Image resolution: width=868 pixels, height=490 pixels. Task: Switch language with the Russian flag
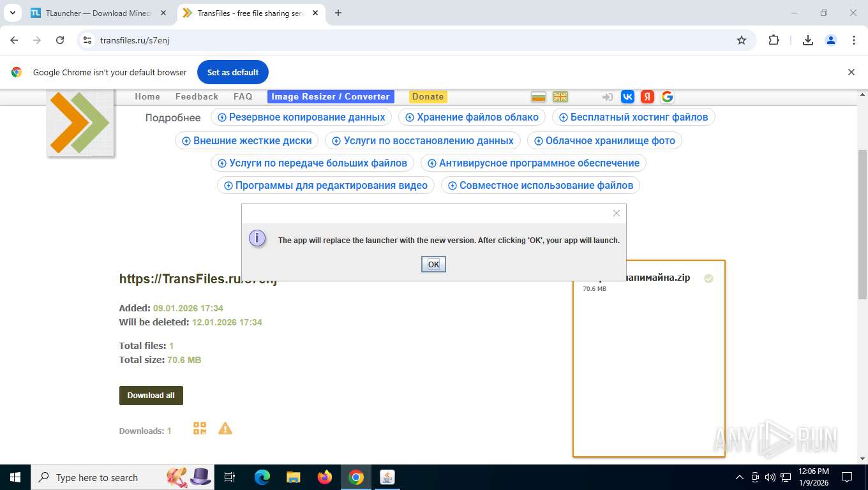[x=539, y=97]
